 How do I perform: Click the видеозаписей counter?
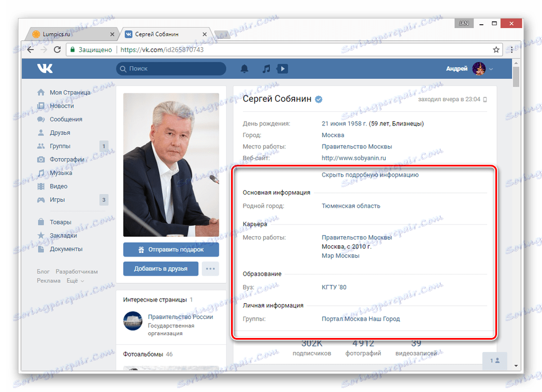click(416, 348)
